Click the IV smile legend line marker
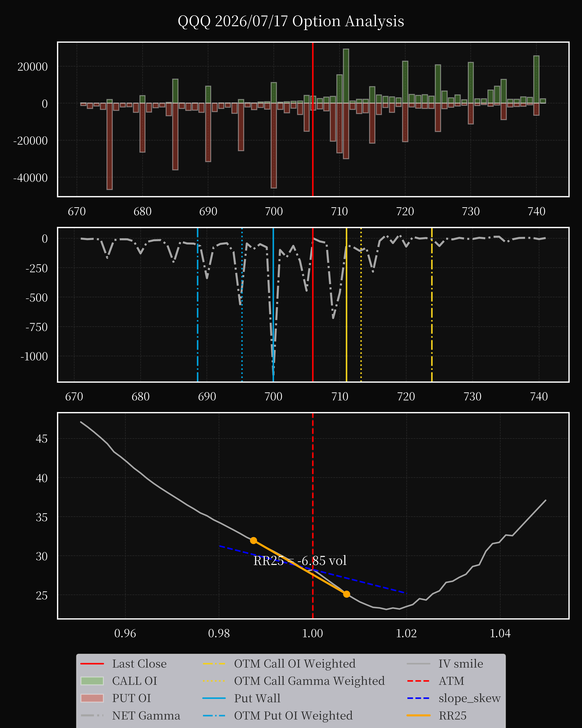The image size is (582, 728). pyautogui.click(x=418, y=663)
